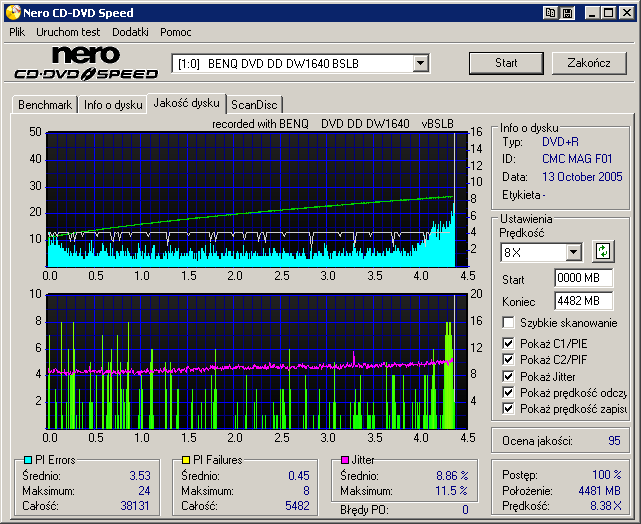Viewport: 641px width, 524px height.
Task: Click the Zakończ button
Action: click(589, 63)
